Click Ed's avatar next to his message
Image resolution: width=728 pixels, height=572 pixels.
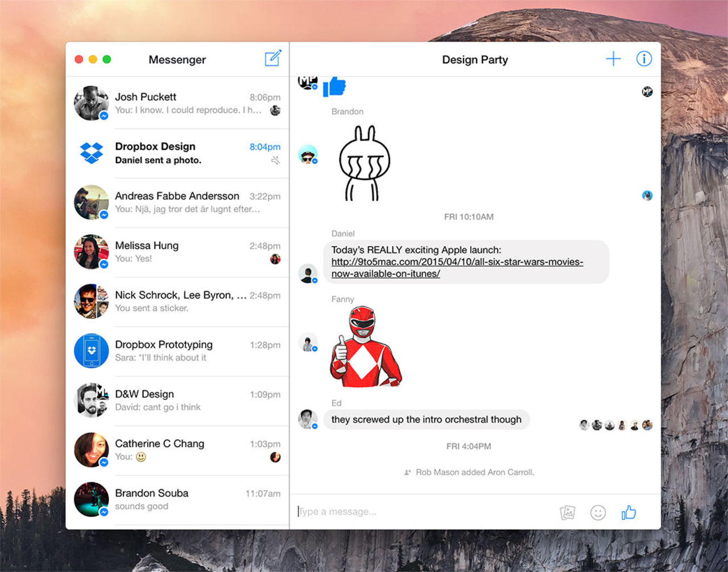(308, 420)
